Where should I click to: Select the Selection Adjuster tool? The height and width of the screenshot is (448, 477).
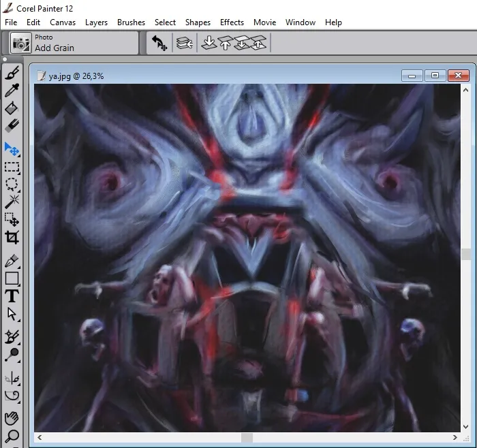[x=12, y=219]
